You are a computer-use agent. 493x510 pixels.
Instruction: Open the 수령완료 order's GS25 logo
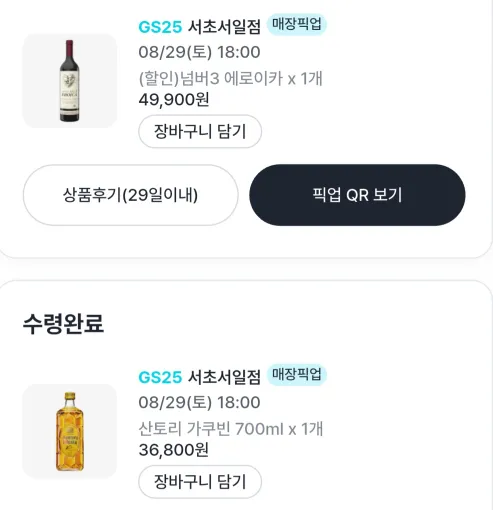tap(160, 377)
